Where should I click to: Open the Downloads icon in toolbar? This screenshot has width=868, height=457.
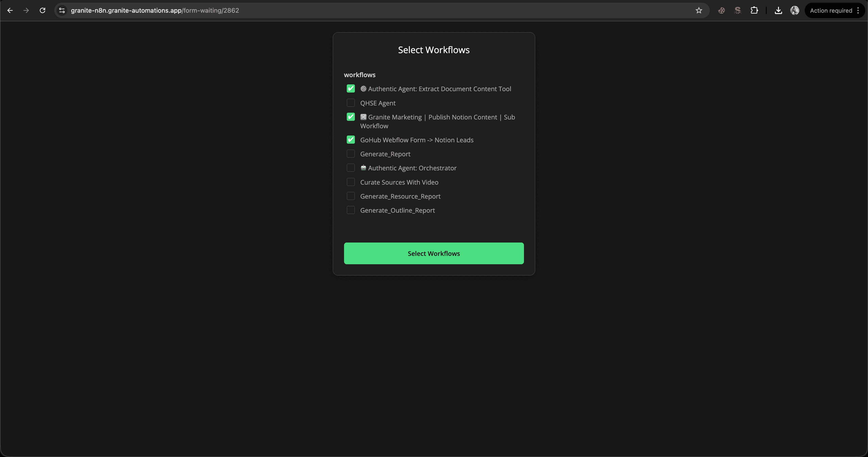778,10
